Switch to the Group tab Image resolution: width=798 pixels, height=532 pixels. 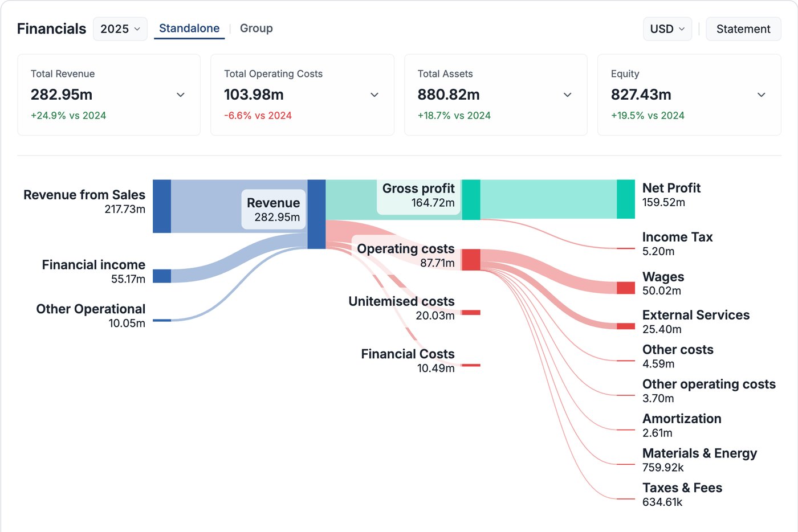(256, 28)
